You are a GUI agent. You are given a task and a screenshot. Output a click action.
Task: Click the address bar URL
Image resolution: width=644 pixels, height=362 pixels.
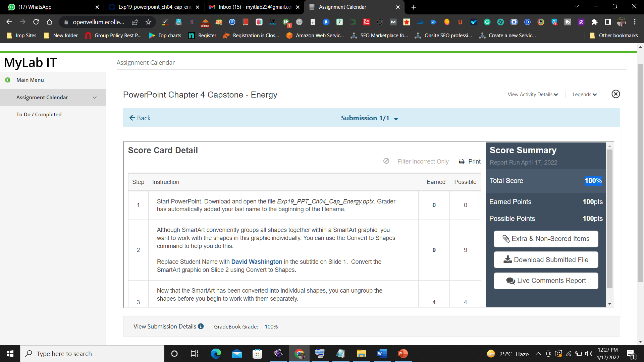(x=98, y=22)
